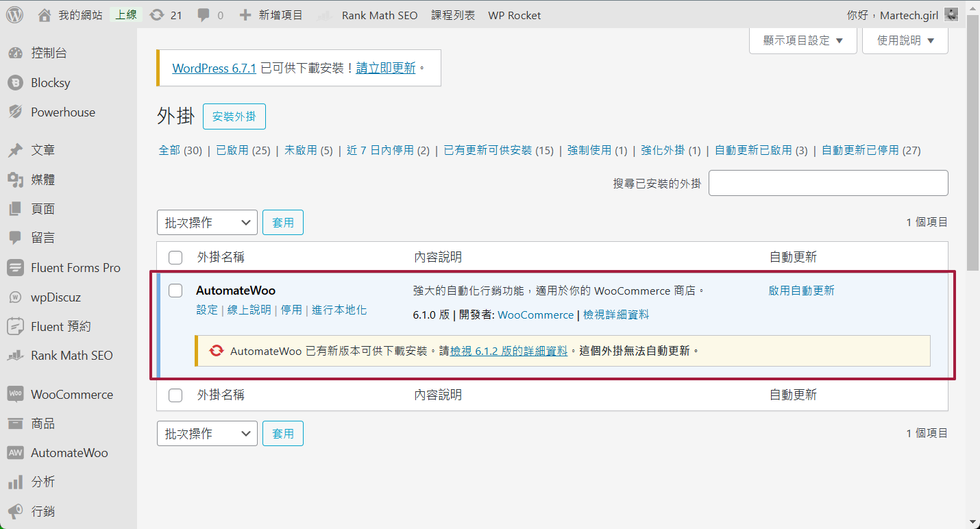
Task: Click the AutomateWoo sidebar icon
Action: pyautogui.click(x=15, y=453)
